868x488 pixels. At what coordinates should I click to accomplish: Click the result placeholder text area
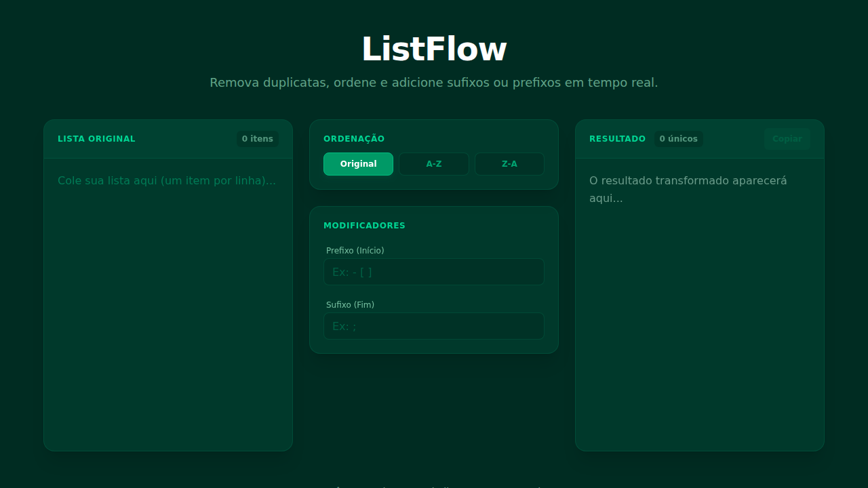(688, 190)
